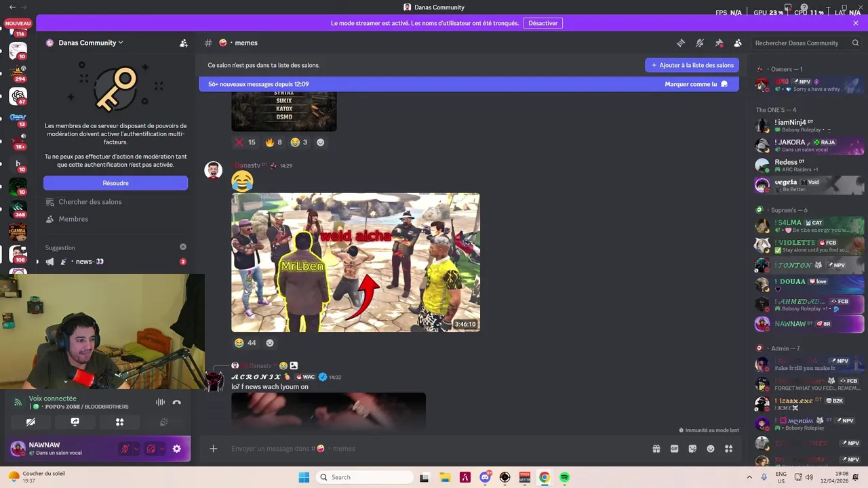
Task: Disconnect from voice with the hang-up icon
Action: pyautogui.click(x=177, y=402)
